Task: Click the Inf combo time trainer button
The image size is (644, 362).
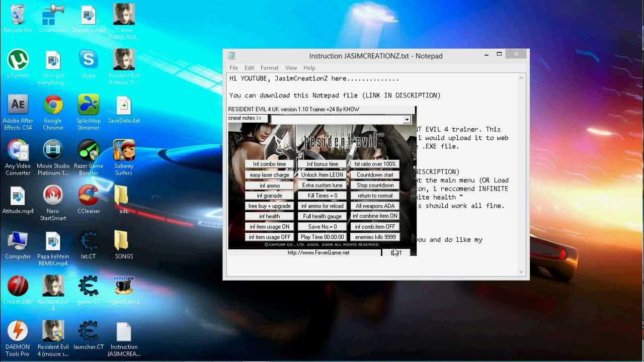Action: tap(270, 164)
